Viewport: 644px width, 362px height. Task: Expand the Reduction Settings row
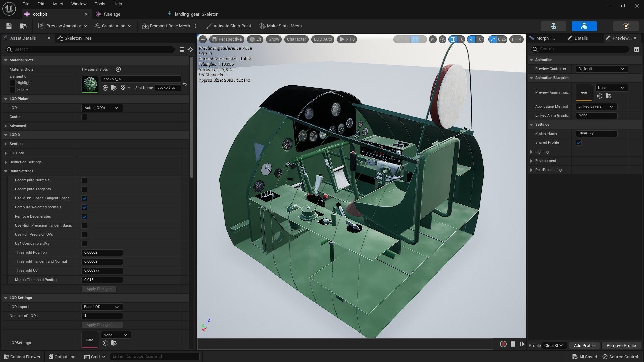[6, 162]
